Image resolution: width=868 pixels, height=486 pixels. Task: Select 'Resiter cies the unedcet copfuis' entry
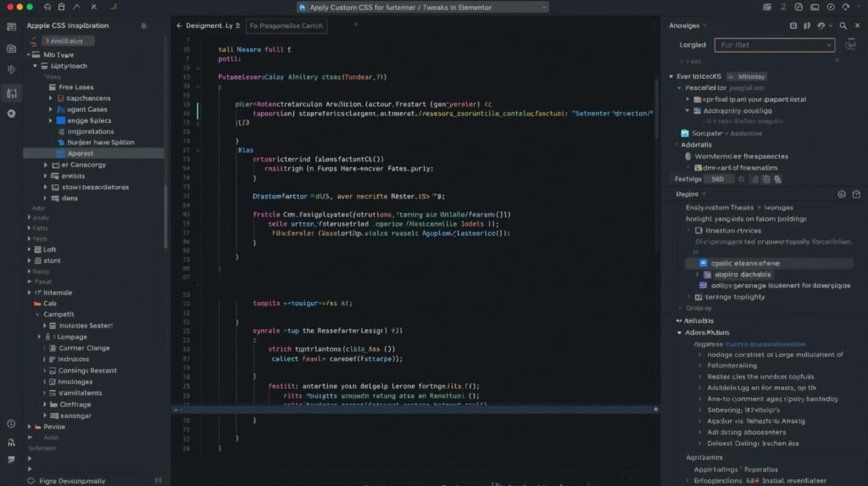point(760,377)
